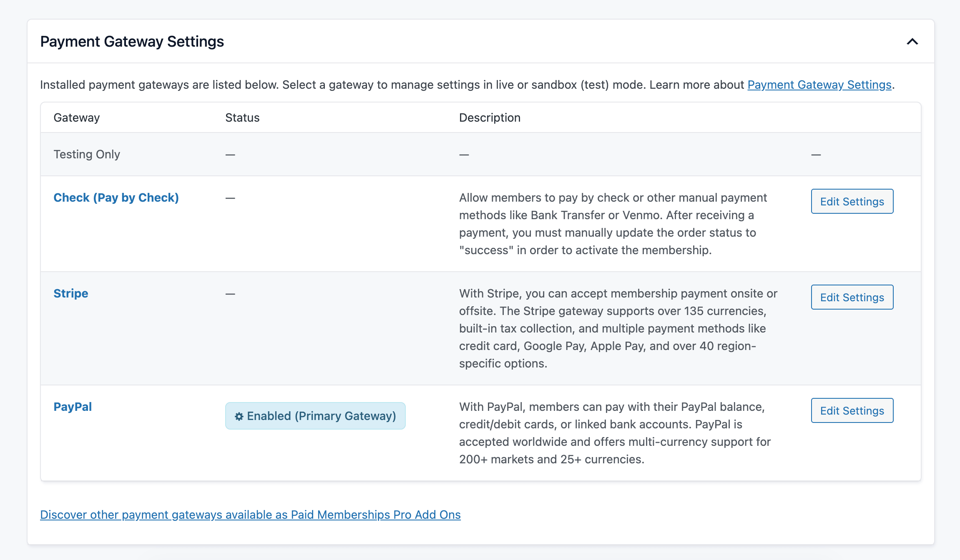Select the Gateway column header
This screenshot has height=560, width=960.
pyautogui.click(x=76, y=117)
